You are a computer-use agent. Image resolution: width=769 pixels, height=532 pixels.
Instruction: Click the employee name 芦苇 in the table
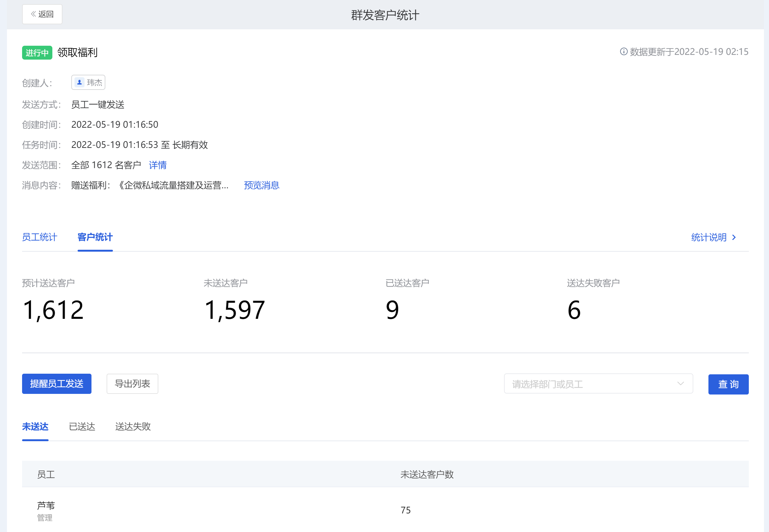[x=46, y=506]
